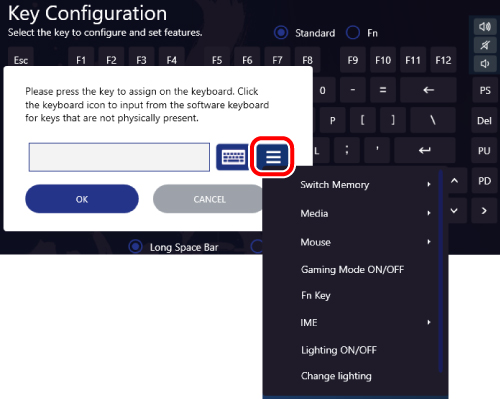Screen dimensions: 500x399
Task: Click the CANCEL button
Action: coord(209,199)
